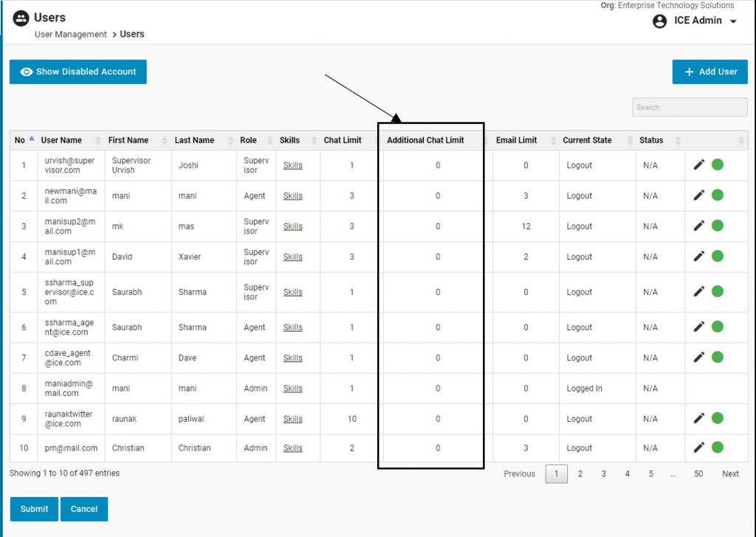Edit the cdave_agent@ice.com user entry
The width and height of the screenshot is (756, 537).
pos(699,358)
